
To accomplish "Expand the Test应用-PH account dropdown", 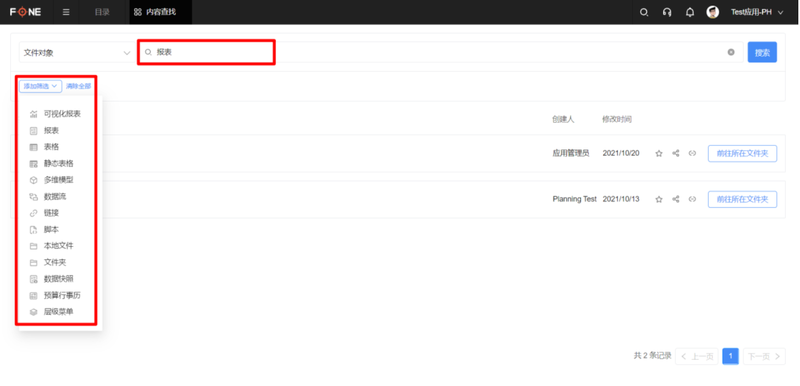I will click(x=757, y=12).
